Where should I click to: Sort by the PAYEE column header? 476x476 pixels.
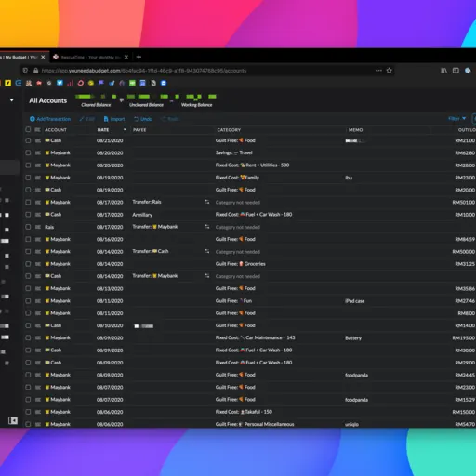139,130
